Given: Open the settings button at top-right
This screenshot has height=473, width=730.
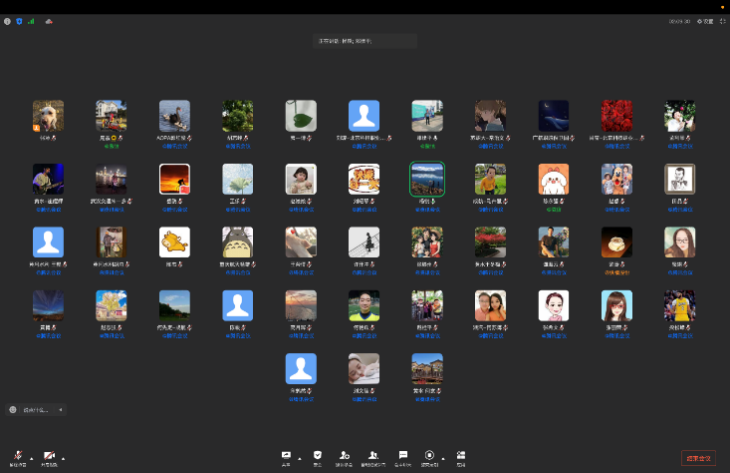Looking at the screenshot, I should point(705,21).
